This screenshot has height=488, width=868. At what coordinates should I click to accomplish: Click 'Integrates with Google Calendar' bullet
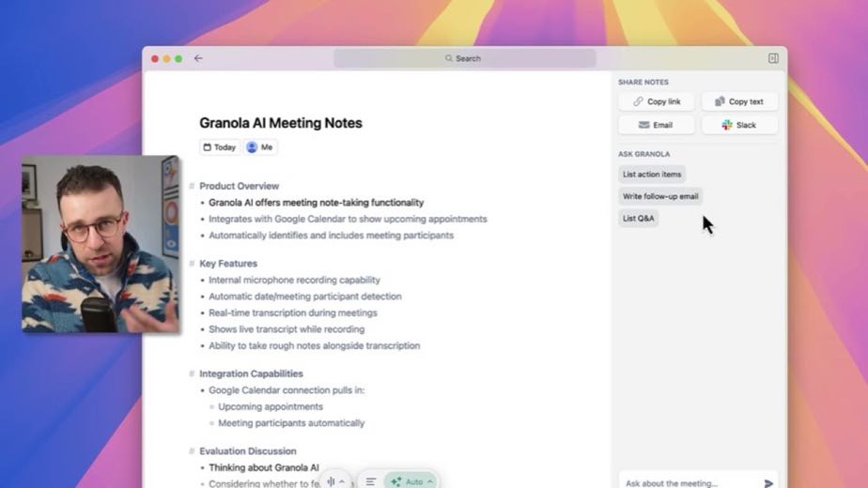pyautogui.click(x=348, y=219)
